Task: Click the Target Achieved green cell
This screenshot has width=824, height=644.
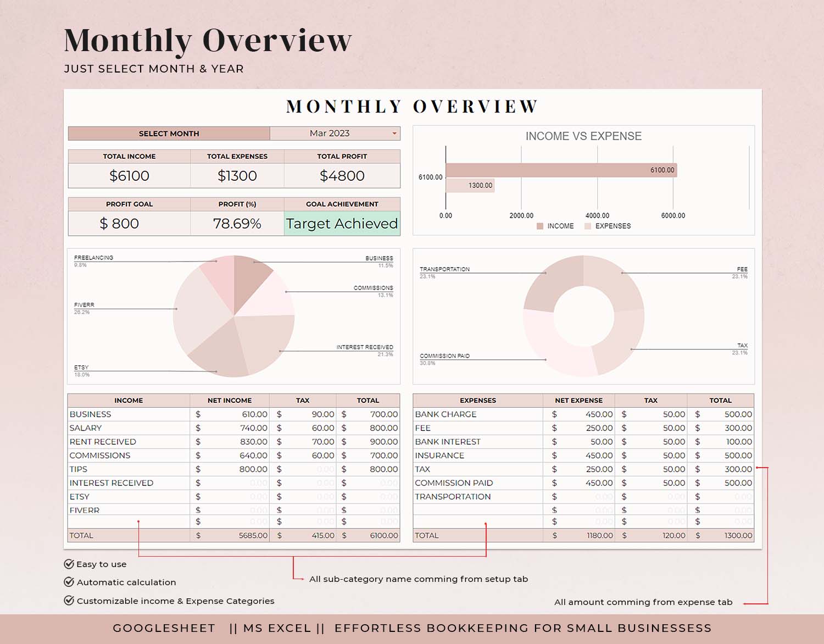Action: [342, 224]
